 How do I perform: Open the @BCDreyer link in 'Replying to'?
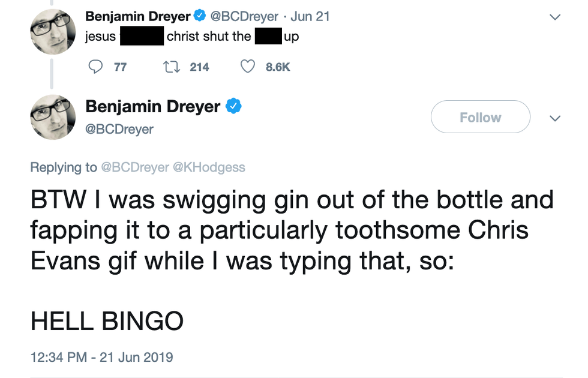pyautogui.click(x=134, y=167)
